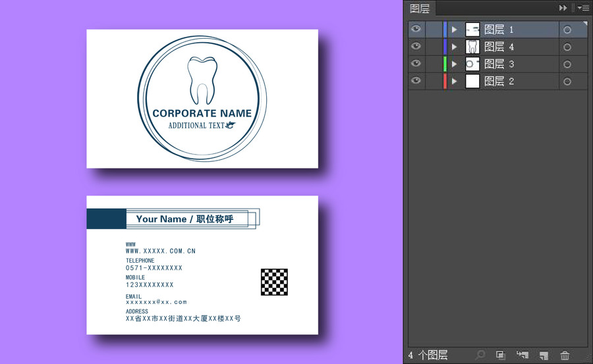
Task: Click the target circle for 图层 2
Action: (x=567, y=81)
